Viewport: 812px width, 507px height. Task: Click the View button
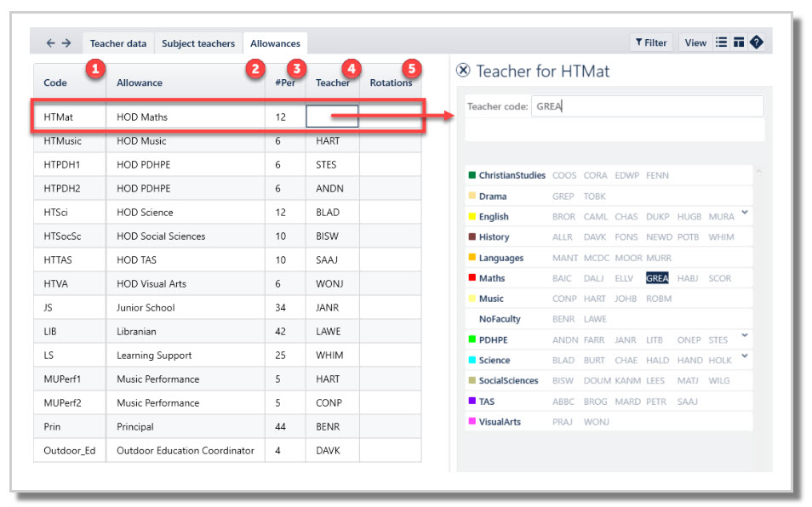pos(695,43)
